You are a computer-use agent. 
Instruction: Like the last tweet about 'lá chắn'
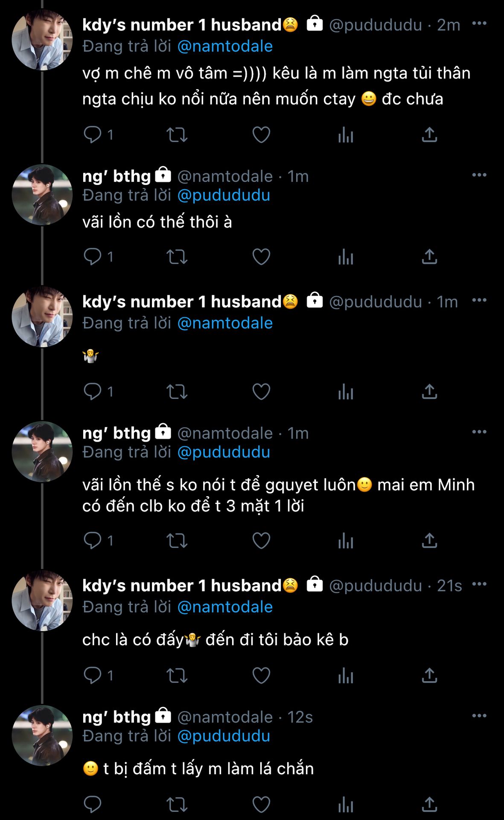(x=261, y=805)
